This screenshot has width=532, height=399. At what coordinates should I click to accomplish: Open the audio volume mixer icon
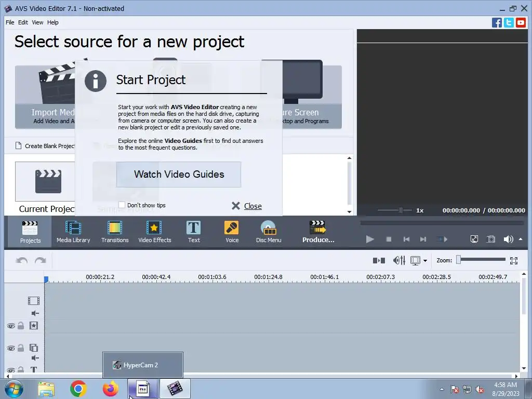click(x=399, y=261)
